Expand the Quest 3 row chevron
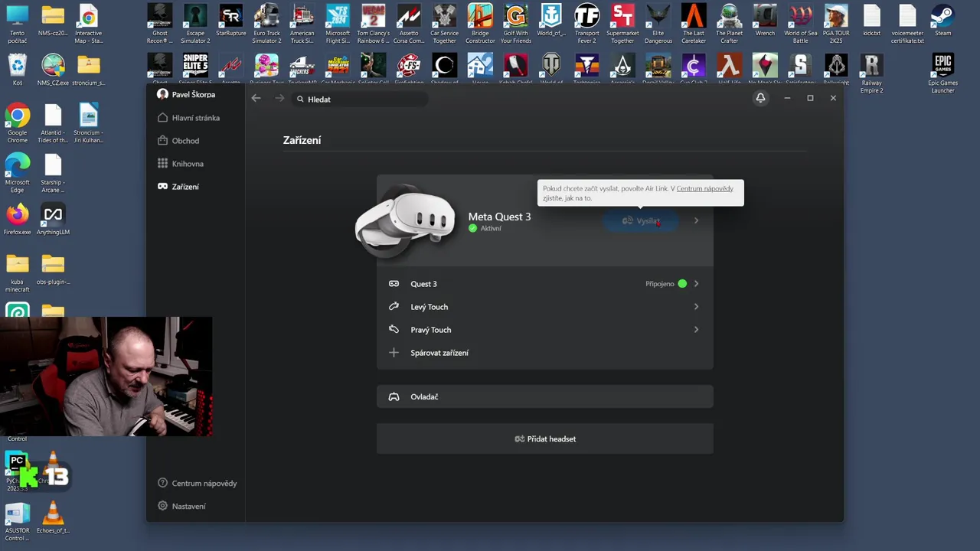 [696, 284]
